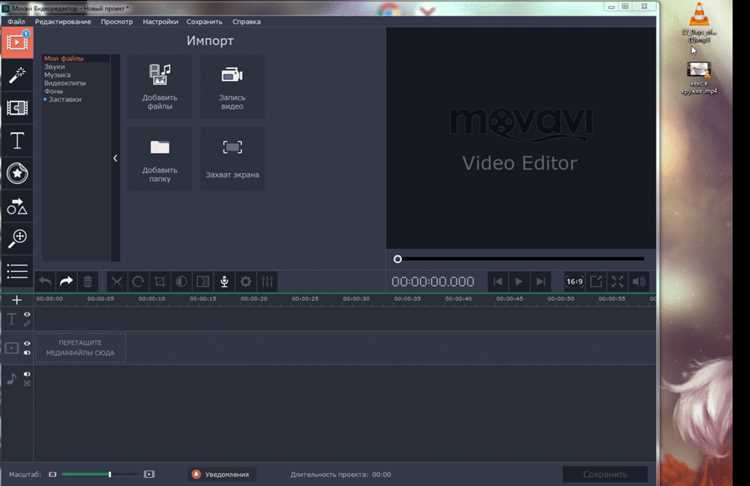Click the redo arrow on toolbar
Image resolution: width=750 pixels, height=486 pixels.
pyautogui.click(x=66, y=281)
